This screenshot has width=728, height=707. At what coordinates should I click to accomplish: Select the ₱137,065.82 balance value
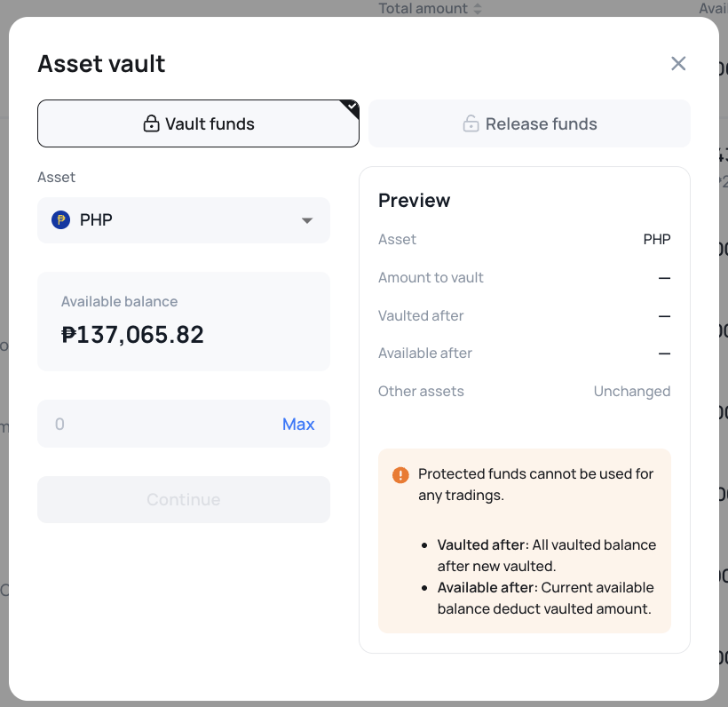132,335
